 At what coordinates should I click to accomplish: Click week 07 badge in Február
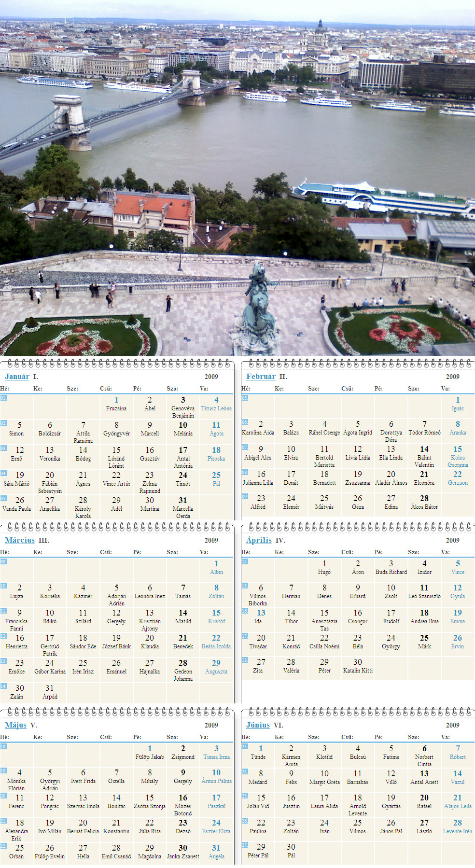[245, 447]
